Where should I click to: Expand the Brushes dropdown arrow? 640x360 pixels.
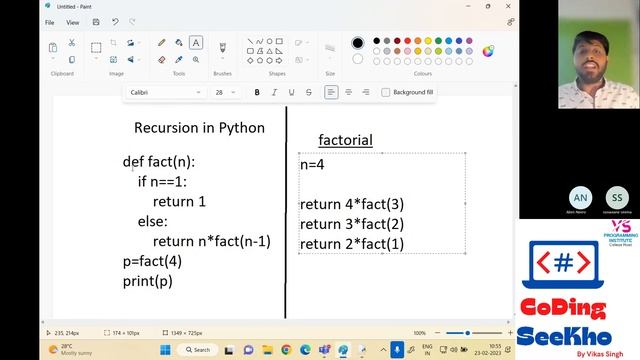click(x=222, y=59)
